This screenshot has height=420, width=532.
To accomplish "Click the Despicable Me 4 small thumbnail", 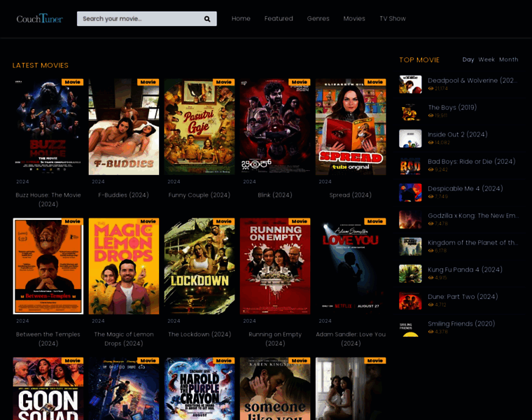I will pos(410,192).
